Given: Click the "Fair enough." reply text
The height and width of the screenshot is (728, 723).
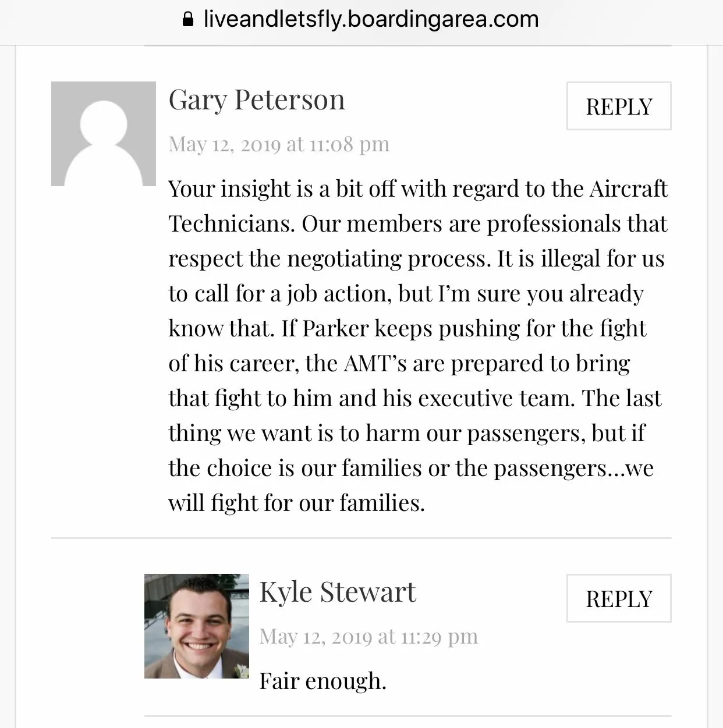Looking at the screenshot, I should coord(322,680).
